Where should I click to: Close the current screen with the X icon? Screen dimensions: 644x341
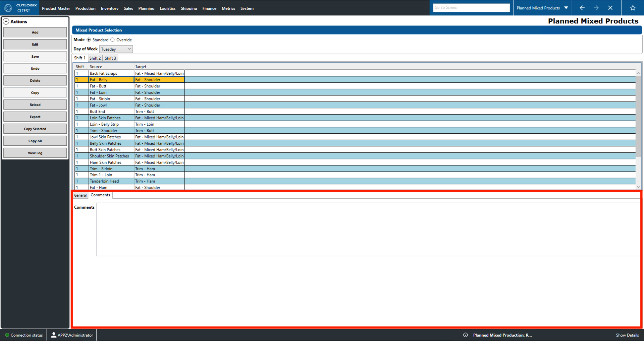(x=610, y=7)
